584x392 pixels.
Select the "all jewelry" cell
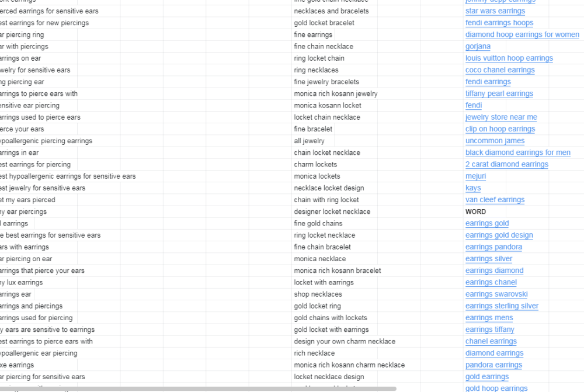pos(309,141)
